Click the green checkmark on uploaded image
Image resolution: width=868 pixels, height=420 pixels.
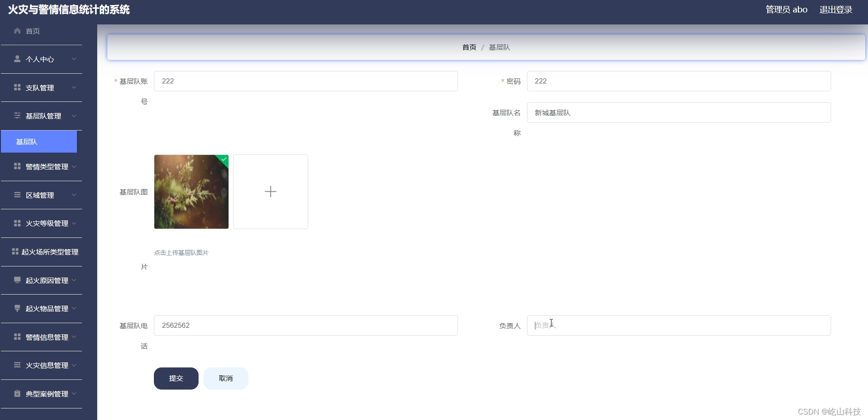(x=224, y=159)
